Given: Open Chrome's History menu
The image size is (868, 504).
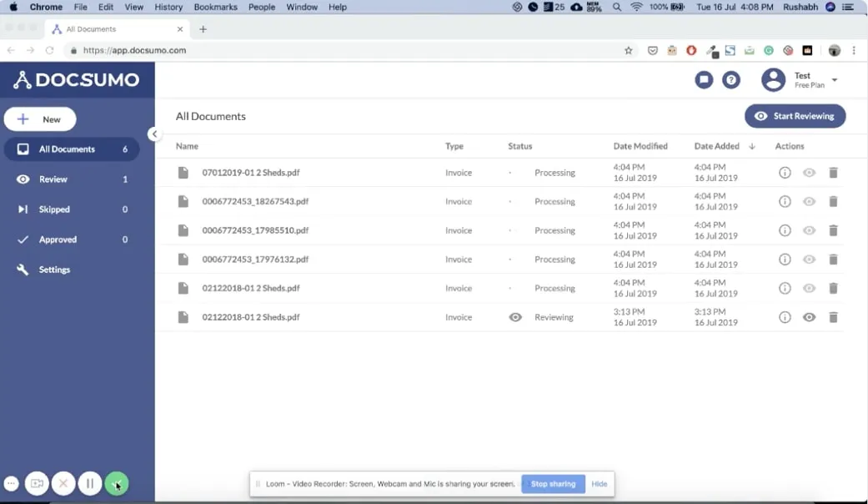Looking at the screenshot, I should click(168, 8).
